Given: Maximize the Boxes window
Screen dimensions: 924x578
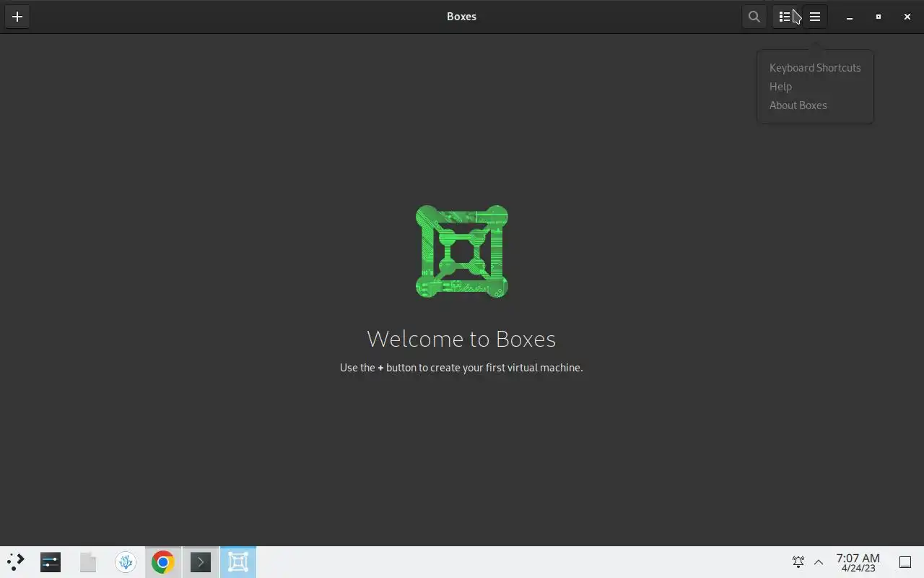Looking at the screenshot, I should (x=879, y=17).
